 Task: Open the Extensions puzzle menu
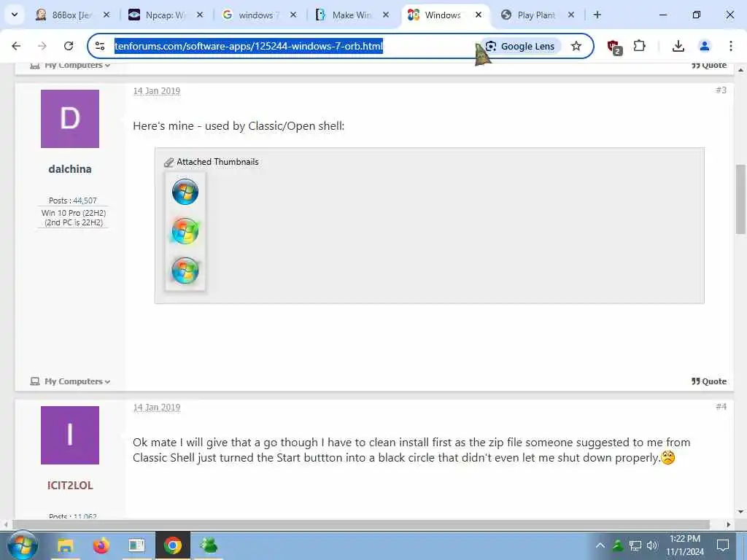click(x=639, y=46)
